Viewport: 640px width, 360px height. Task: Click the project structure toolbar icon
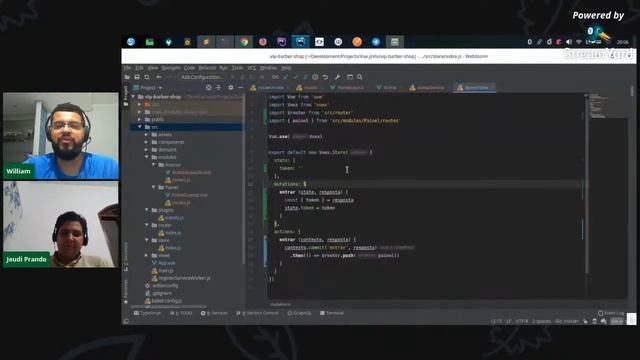pyautogui.click(x=350, y=77)
